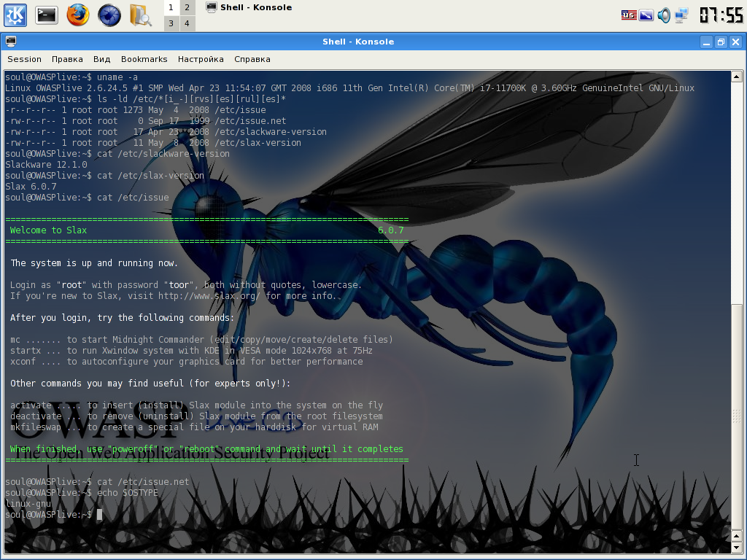Open the Konqueror browser icon
The image size is (747, 560).
(109, 15)
